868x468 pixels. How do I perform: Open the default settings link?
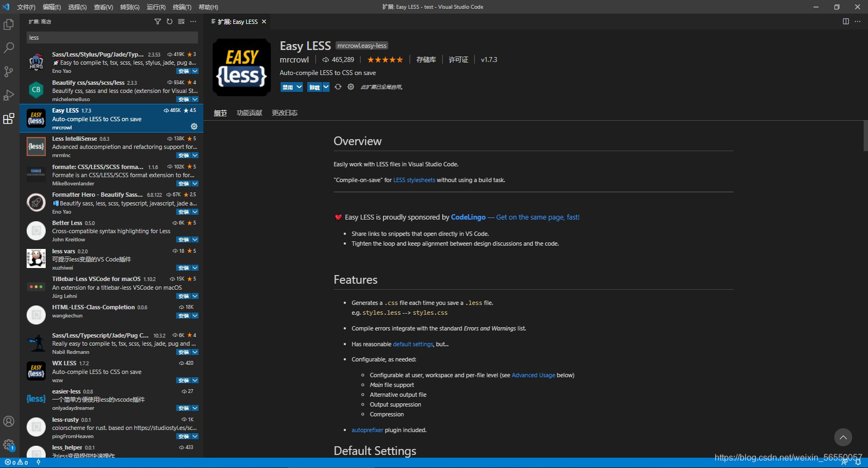(413, 344)
